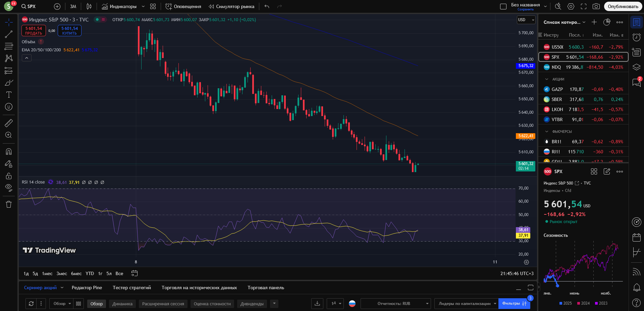Toggle hide all drawings eye icon
The width and height of the screenshot is (644, 311).
(9, 188)
